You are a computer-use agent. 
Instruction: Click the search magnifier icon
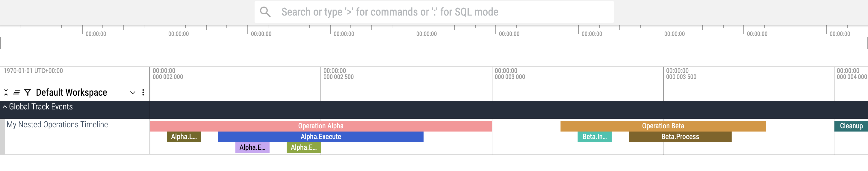coord(265,12)
